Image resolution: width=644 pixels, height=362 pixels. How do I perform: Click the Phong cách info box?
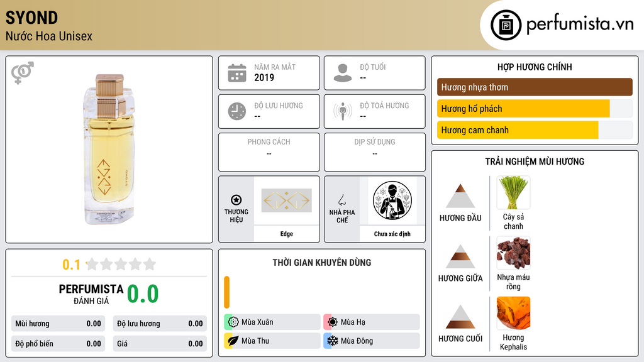point(269,152)
